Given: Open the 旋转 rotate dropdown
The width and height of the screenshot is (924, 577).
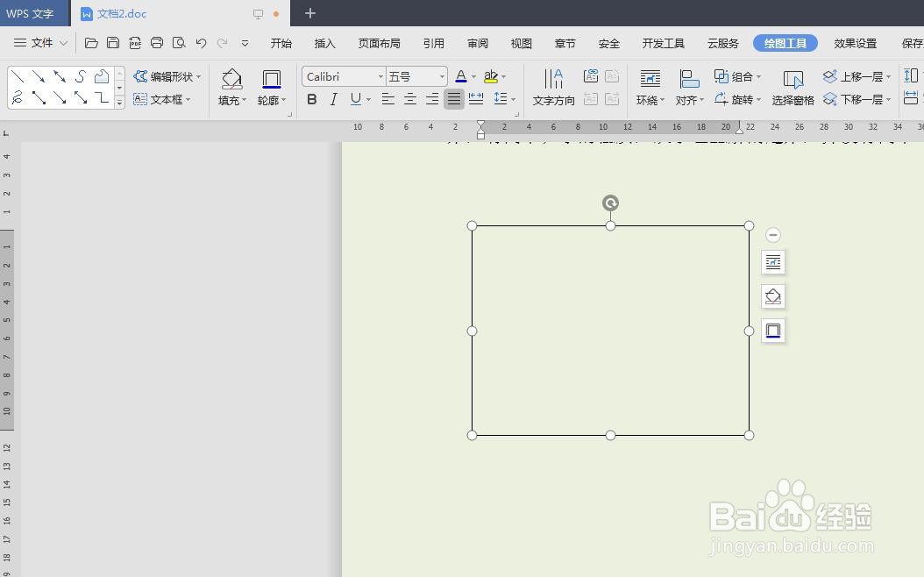Looking at the screenshot, I should (738, 100).
